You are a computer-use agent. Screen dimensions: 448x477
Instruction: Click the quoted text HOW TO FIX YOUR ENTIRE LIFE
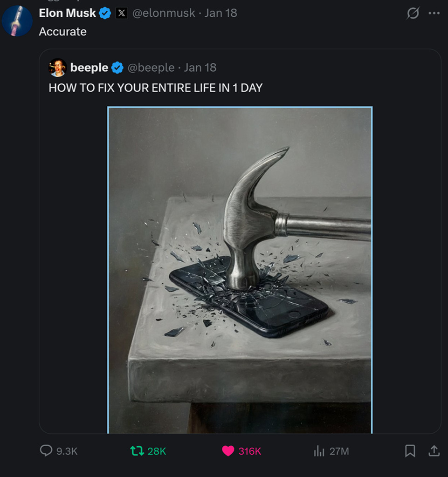pyautogui.click(x=156, y=88)
